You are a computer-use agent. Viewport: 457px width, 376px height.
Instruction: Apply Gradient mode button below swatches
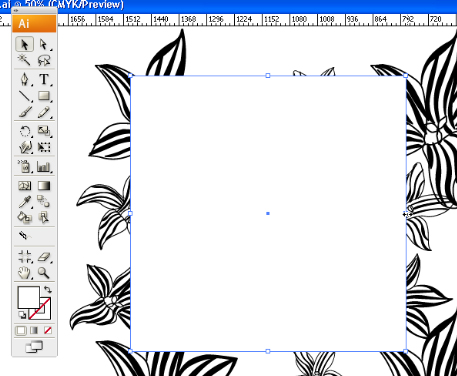[34, 330]
